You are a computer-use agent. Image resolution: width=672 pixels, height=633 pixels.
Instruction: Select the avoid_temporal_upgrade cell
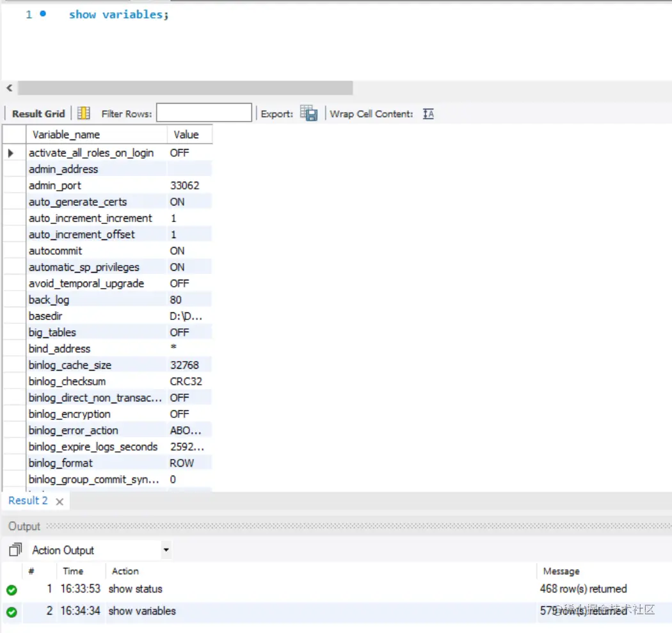pos(97,284)
